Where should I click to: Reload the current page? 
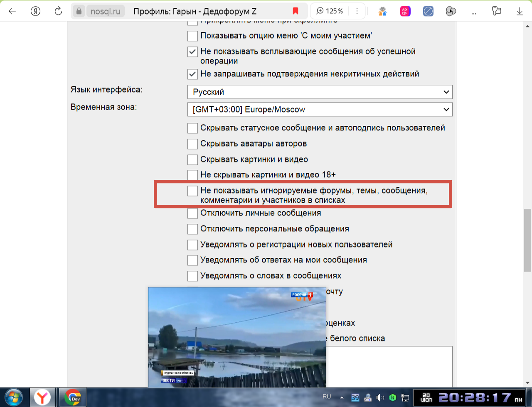[x=58, y=11]
